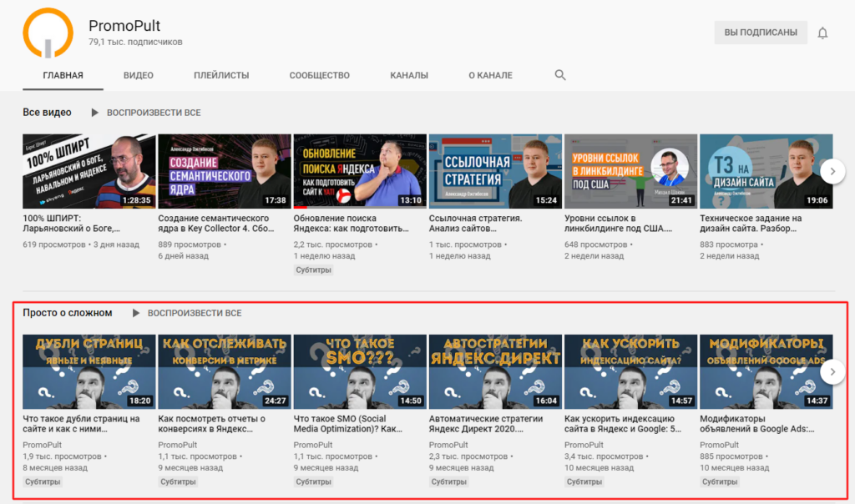Click PromoPult channel link under Дубли страниц video
The width and height of the screenshot is (855, 504).
(x=42, y=445)
